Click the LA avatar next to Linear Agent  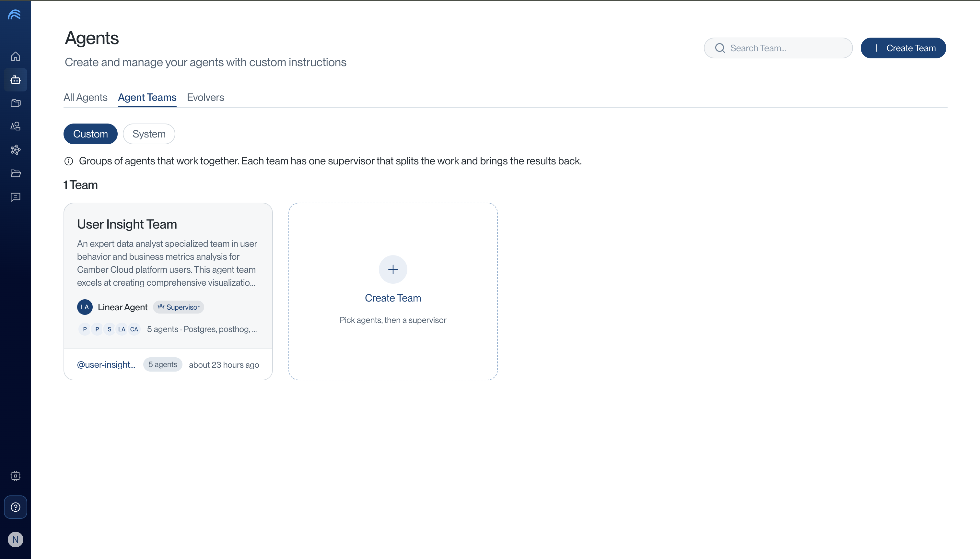pyautogui.click(x=84, y=307)
